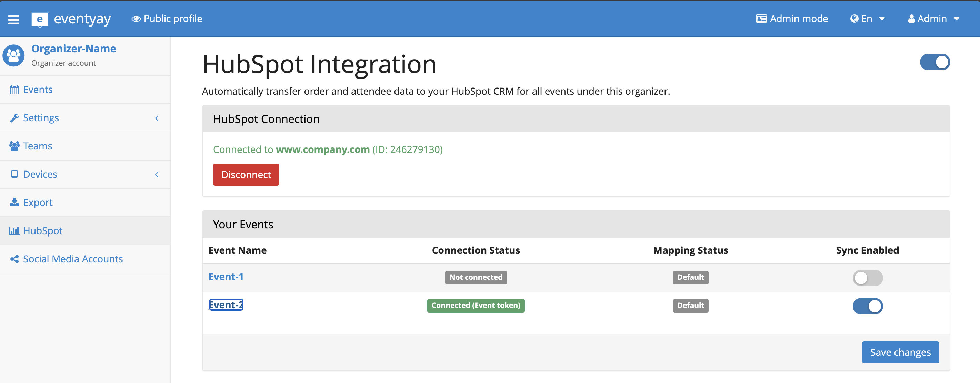This screenshot has height=383, width=980.
Task: Click the globe language icon
Action: pyautogui.click(x=854, y=19)
